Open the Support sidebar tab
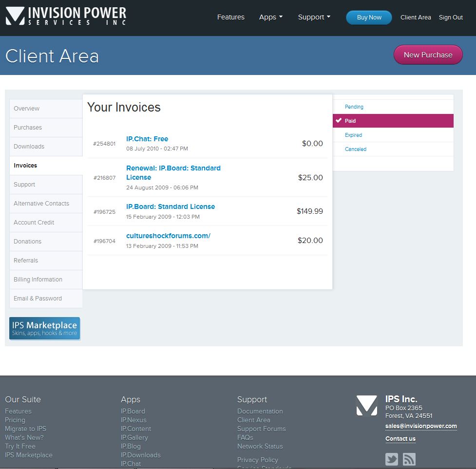The image size is (476, 469). tap(46, 185)
